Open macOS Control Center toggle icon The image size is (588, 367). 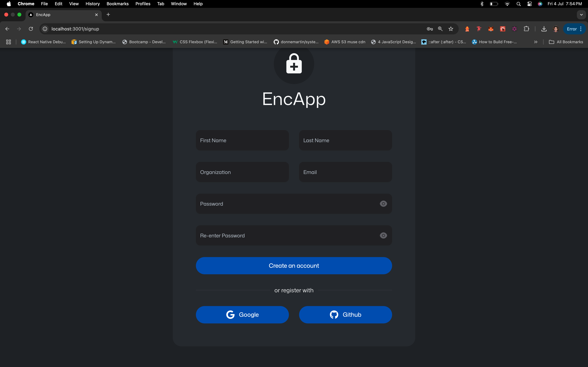[529, 4]
